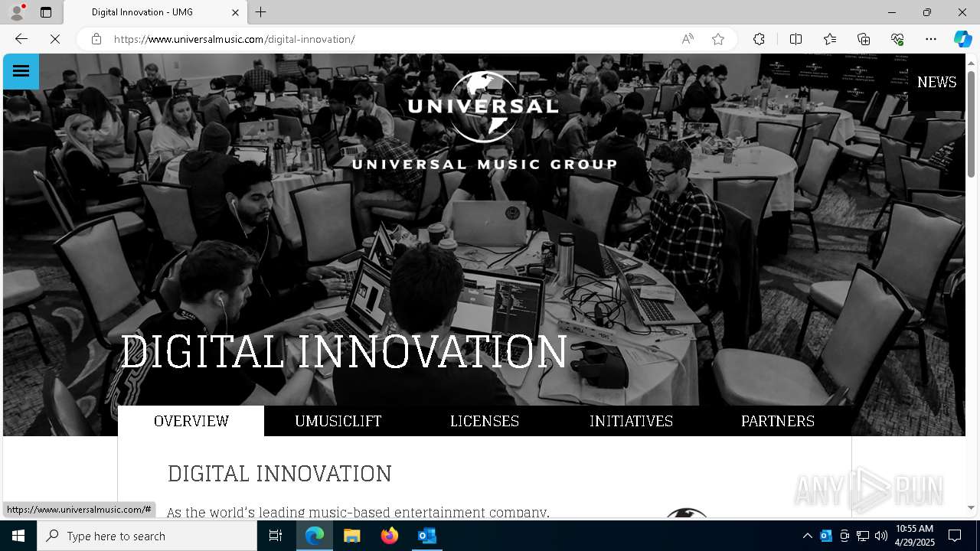Screen dimensions: 980x551
Task: Open the Extensions puzzle icon
Action: click(x=759, y=39)
